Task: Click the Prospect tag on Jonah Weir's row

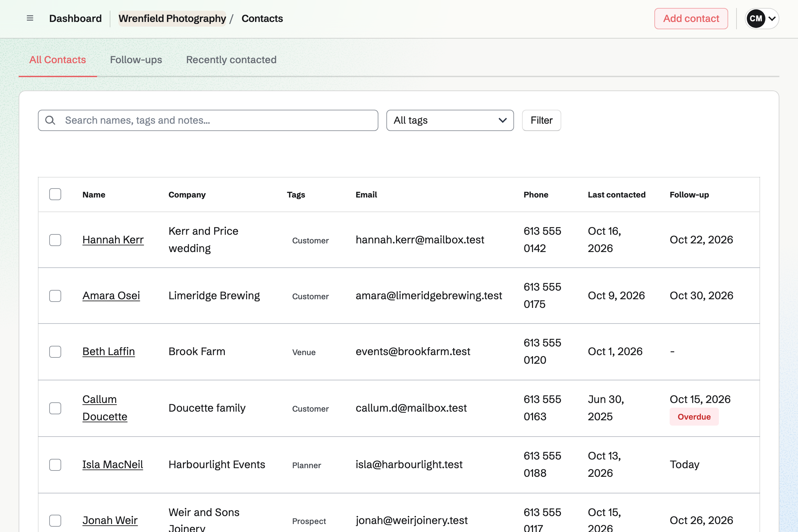Action: tap(309, 521)
